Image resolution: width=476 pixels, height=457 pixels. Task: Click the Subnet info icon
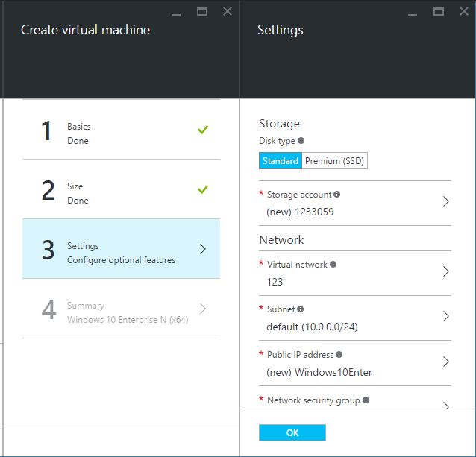(301, 309)
